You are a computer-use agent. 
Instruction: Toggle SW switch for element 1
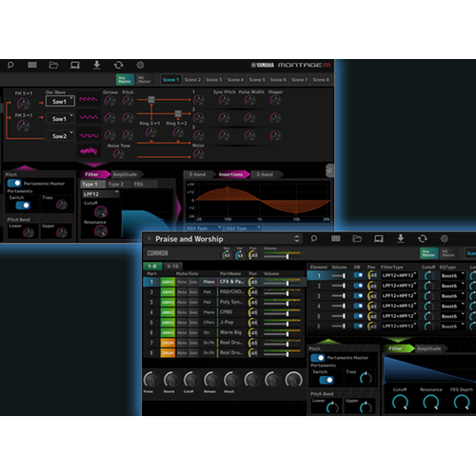coord(358,275)
